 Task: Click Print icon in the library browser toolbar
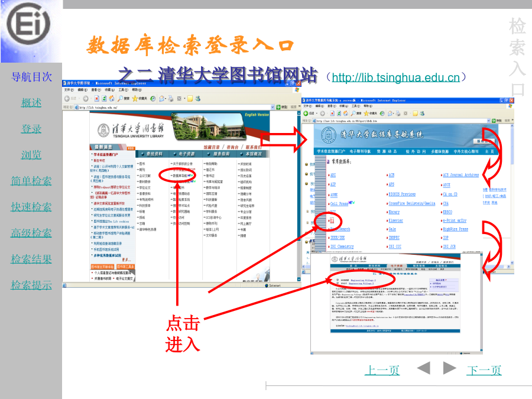171,98
